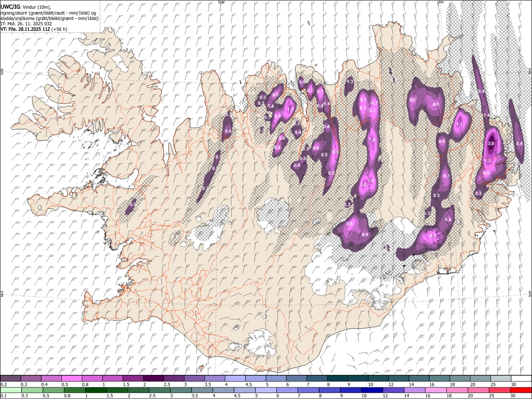Screen dimensions: 532x399
Task: Click the '20W' longitude label
Action: point(221,2)
